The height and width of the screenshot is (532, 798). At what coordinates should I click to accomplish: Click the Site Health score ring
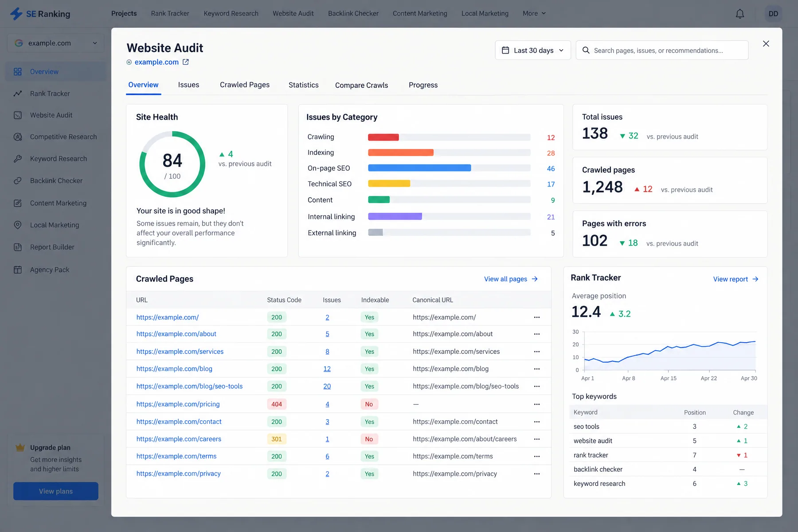click(172, 164)
